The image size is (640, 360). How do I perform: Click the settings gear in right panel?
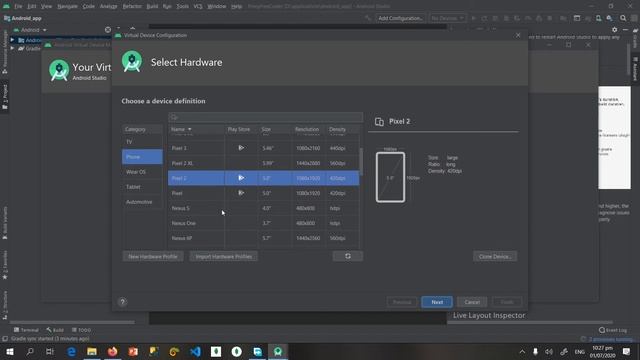[x=615, y=30]
